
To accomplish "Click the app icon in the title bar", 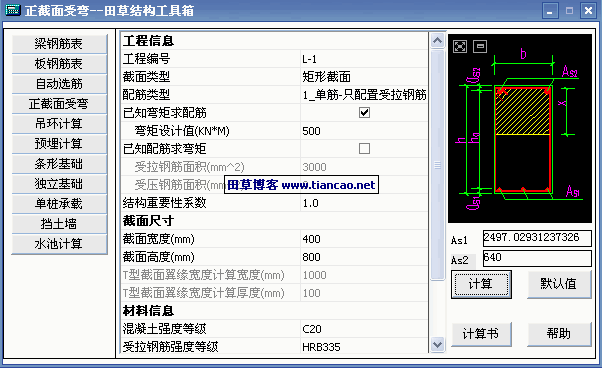I will [x=13, y=10].
